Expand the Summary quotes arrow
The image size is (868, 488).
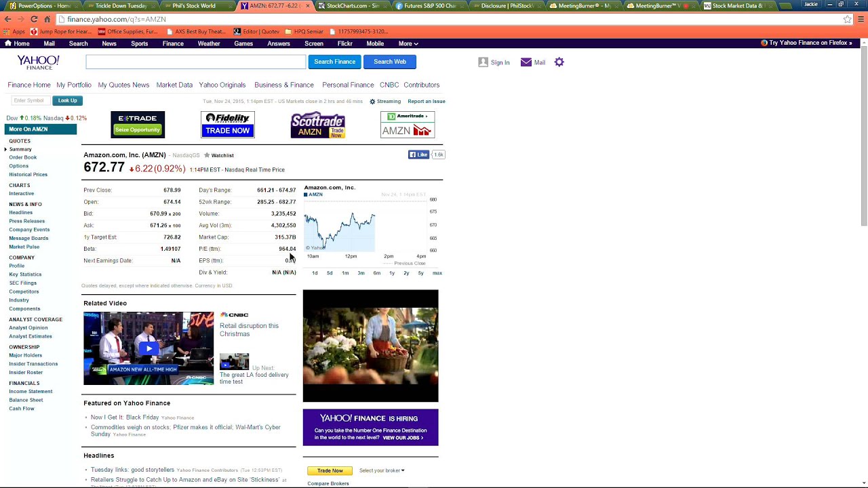coord(6,149)
